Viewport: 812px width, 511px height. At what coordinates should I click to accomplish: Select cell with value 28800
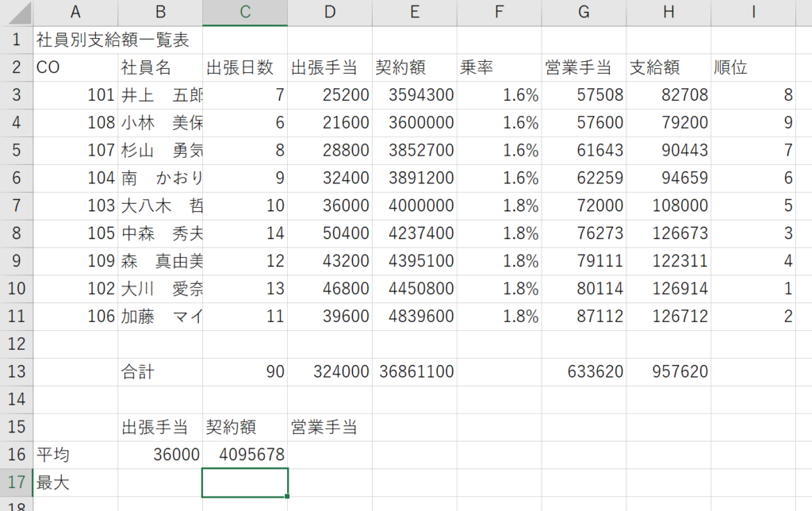pos(330,150)
